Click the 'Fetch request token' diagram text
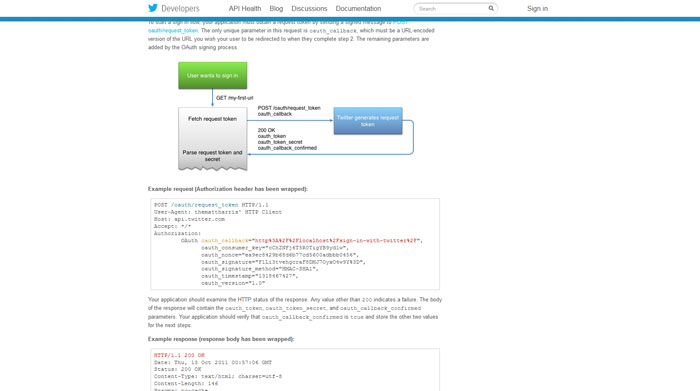The width and height of the screenshot is (700, 391). [x=212, y=119]
